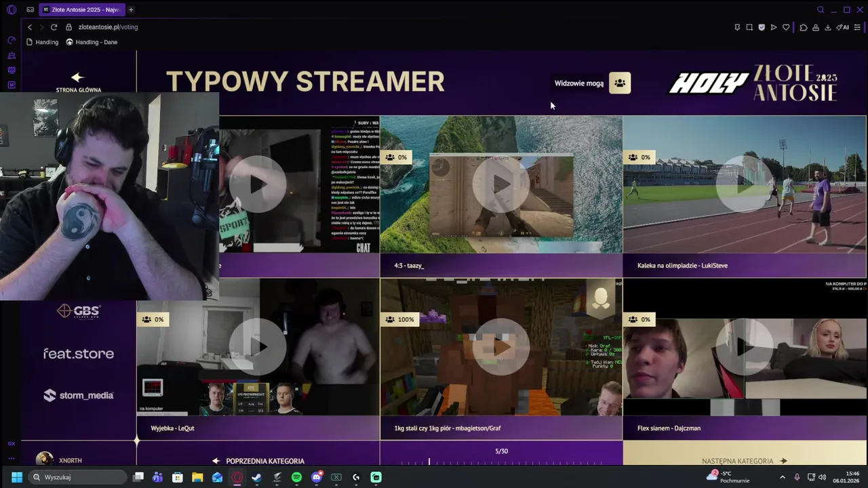Open the AI assistant toolbar button

pyautogui.click(x=843, y=27)
